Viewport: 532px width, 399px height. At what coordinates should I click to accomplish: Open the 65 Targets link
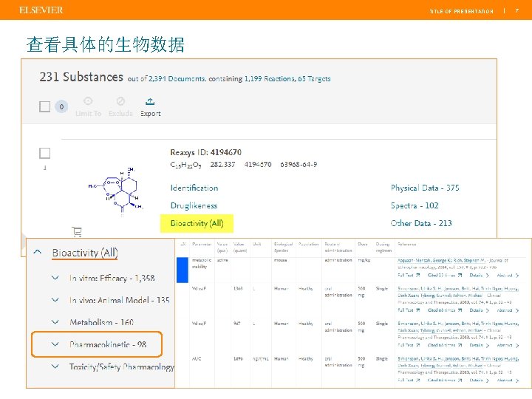click(314, 79)
